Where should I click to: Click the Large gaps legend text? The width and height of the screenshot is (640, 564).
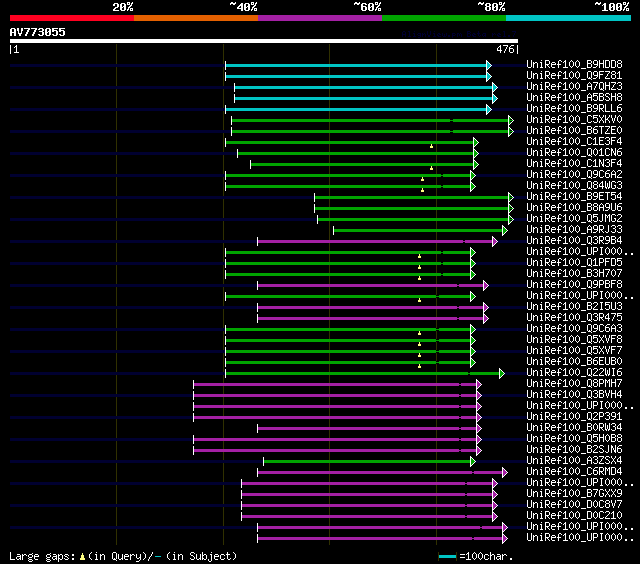coord(42,557)
